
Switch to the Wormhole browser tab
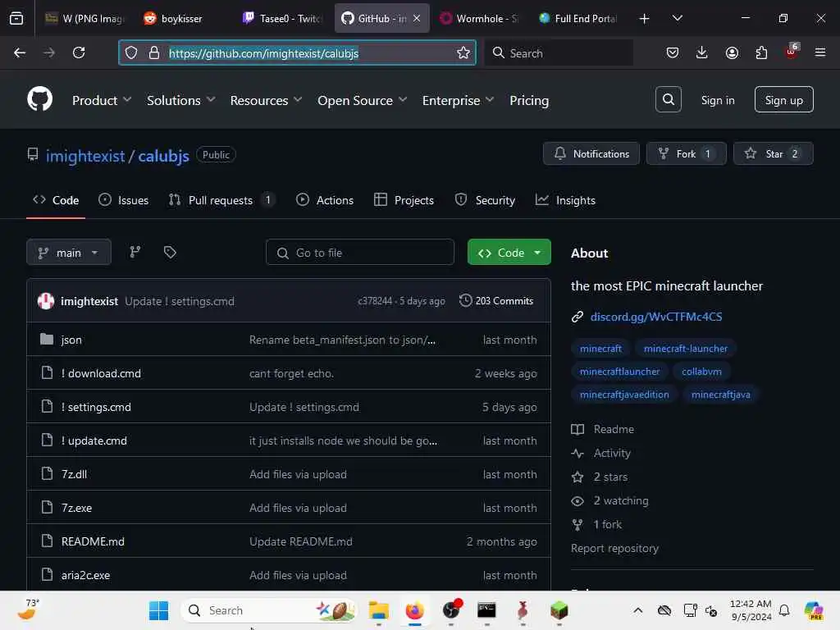pos(478,19)
